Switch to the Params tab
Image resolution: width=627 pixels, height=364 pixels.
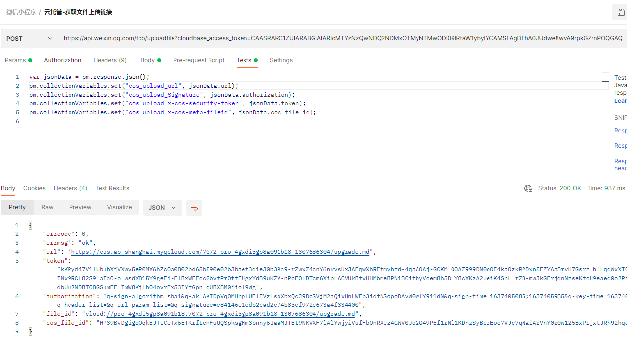[18, 60]
